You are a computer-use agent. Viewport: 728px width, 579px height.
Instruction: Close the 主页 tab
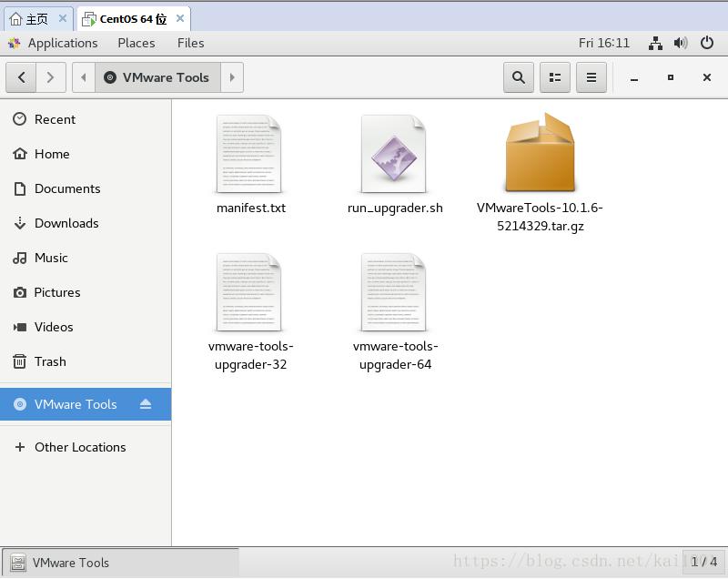pyautogui.click(x=63, y=18)
